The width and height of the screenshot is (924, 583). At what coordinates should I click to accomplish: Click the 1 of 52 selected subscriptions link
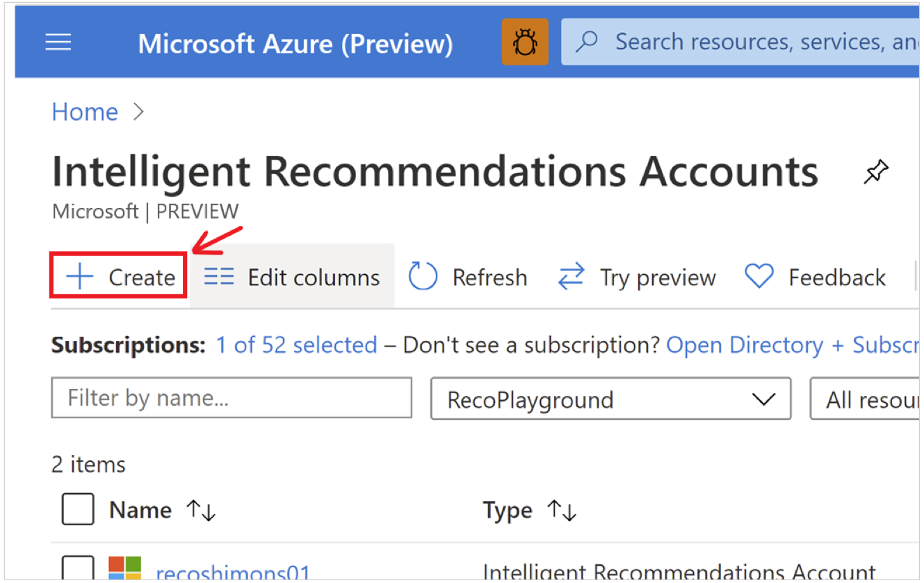coord(296,344)
